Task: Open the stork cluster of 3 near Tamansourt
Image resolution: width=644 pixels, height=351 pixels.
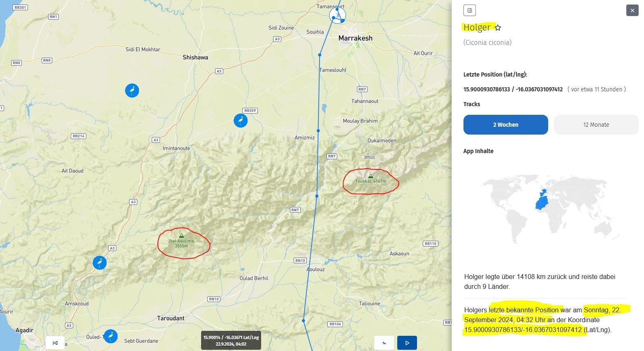Action: [x=338, y=16]
